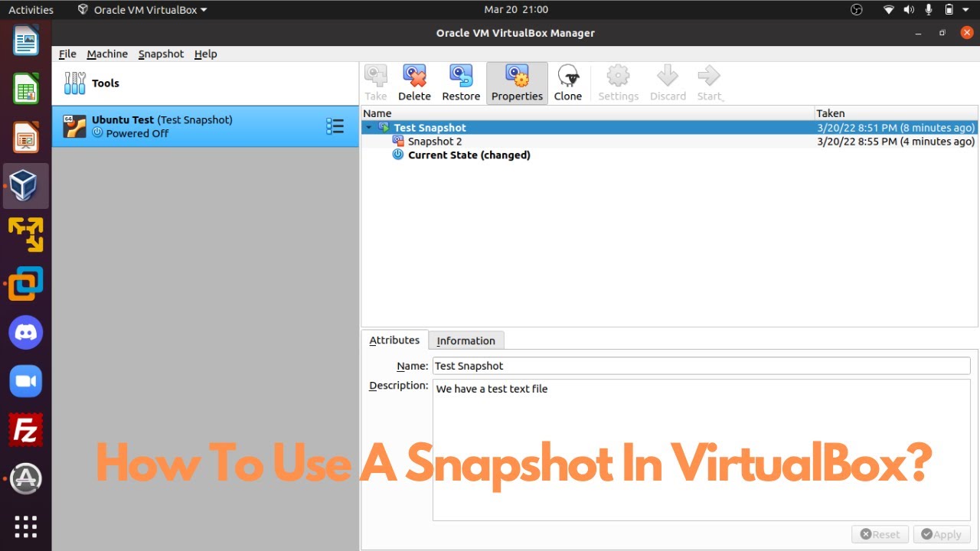Viewport: 980px width, 551px height.
Task: Open Activities overview
Action: pyautogui.click(x=31, y=10)
